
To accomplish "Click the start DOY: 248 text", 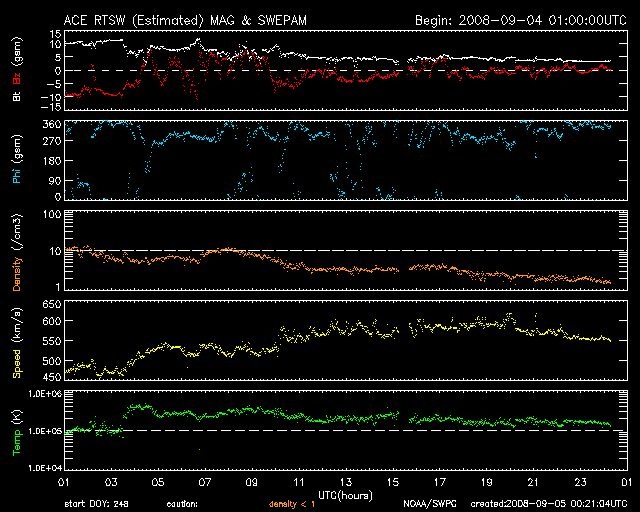I will pos(95,505).
